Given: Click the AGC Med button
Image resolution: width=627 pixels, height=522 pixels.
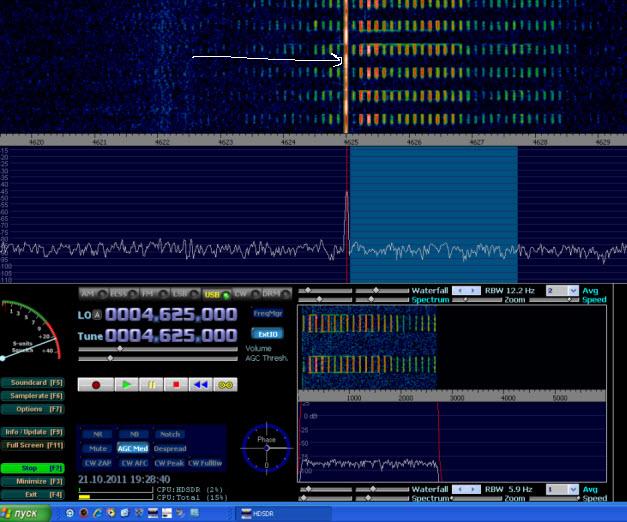Looking at the screenshot, I should (133, 448).
